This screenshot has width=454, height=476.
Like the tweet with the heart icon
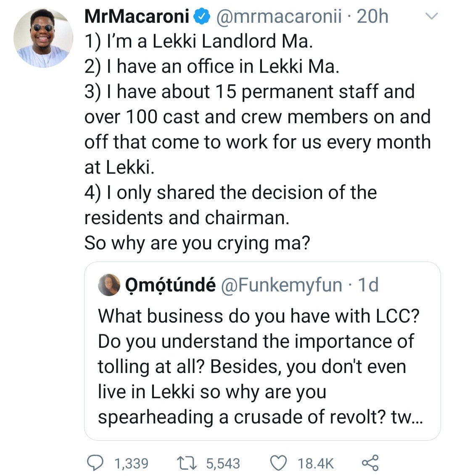coord(278,463)
